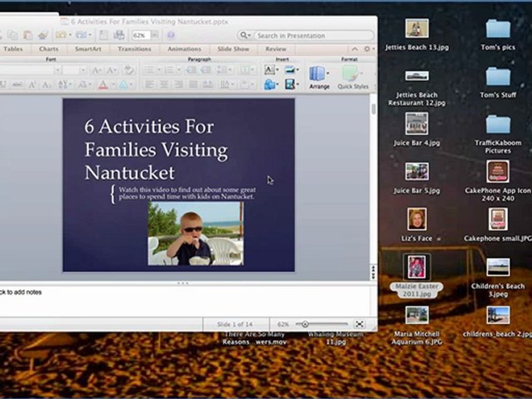Viewport: 532px width, 399px height.
Task: Click the red font color icon
Action: tap(103, 84)
